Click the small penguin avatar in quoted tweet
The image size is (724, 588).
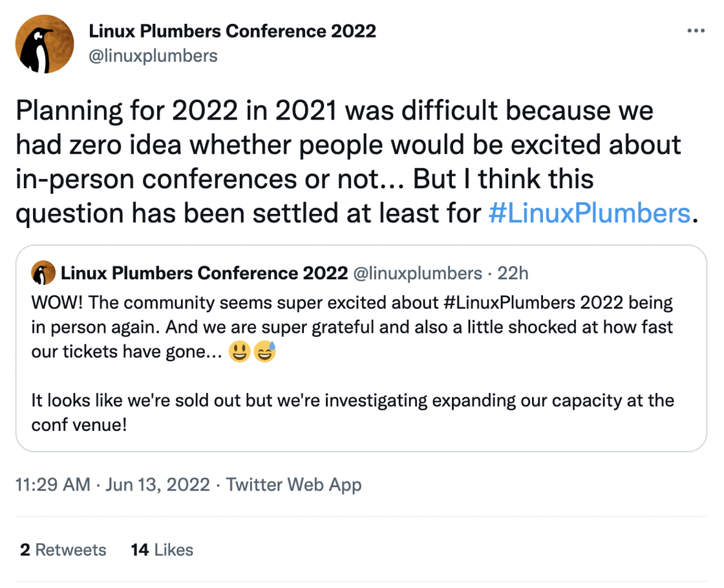[43, 274]
